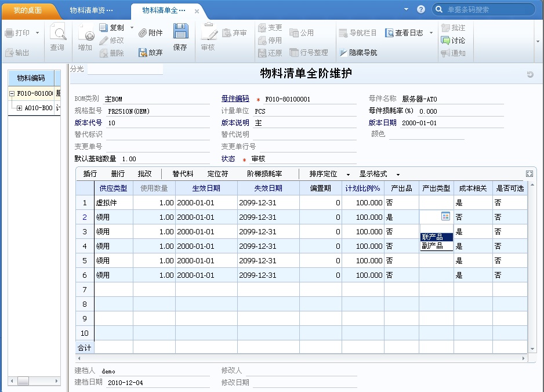The image size is (544, 392).
Task: Click the 还原 restore icon
Action: 262,53
